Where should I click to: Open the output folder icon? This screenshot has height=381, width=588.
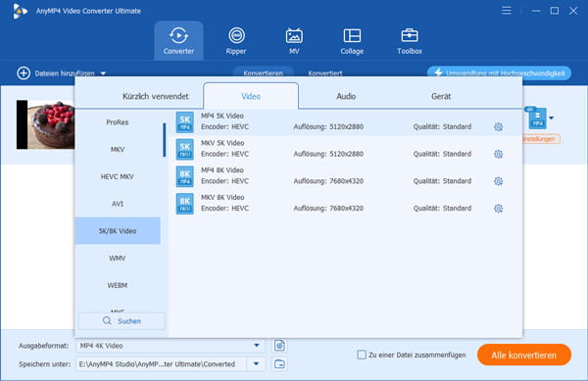pyautogui.click(x=279, y=363)
